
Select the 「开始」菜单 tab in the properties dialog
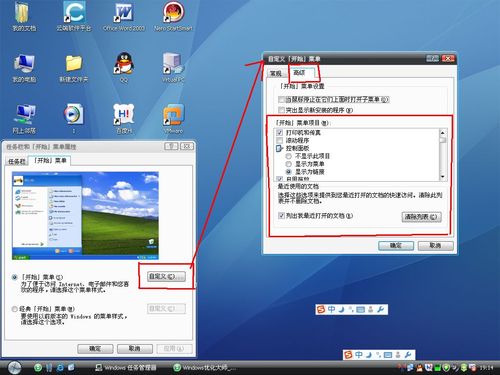point(50,160)
